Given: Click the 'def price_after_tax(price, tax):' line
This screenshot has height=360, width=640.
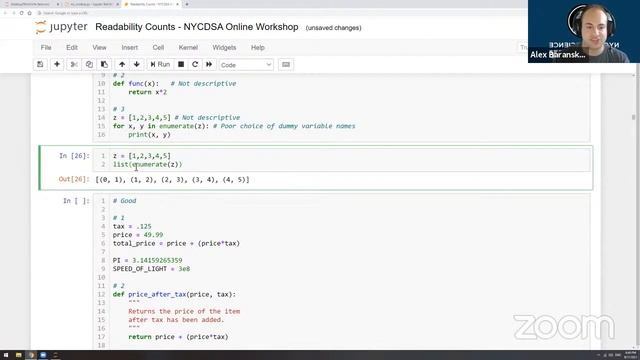Looking at the screenshot, I should click(174, 294).
